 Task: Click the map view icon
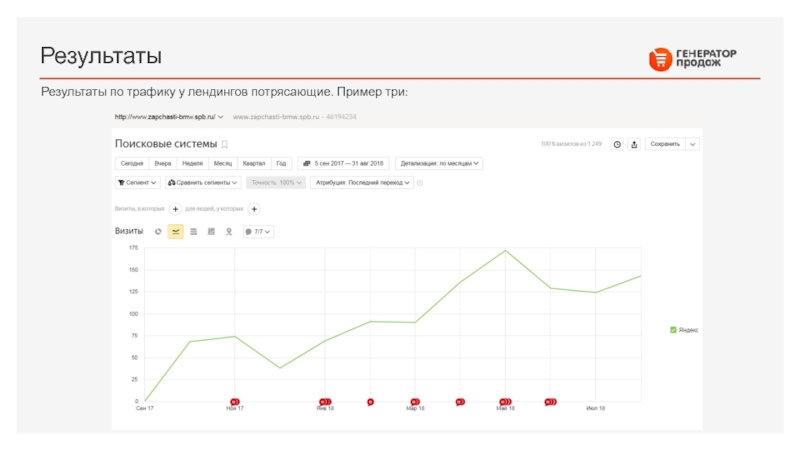tap(229, 231)
